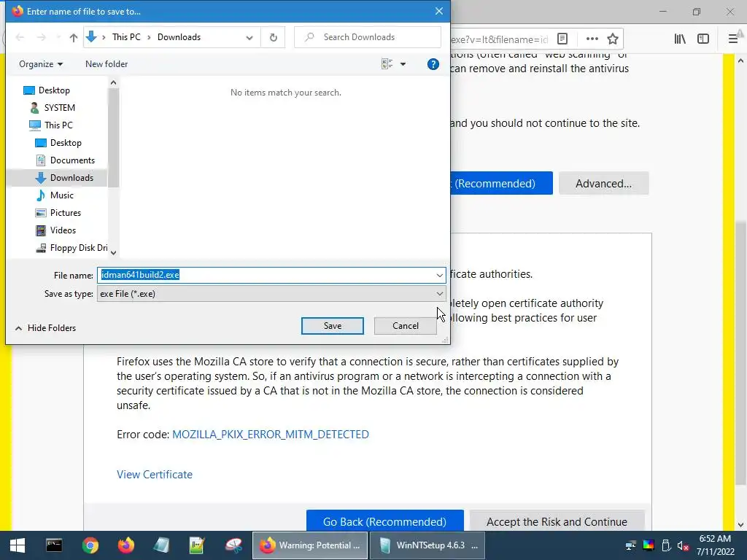Bookmark this page with star icon
This screenshot has width=747, height=560.
[613, 39]
